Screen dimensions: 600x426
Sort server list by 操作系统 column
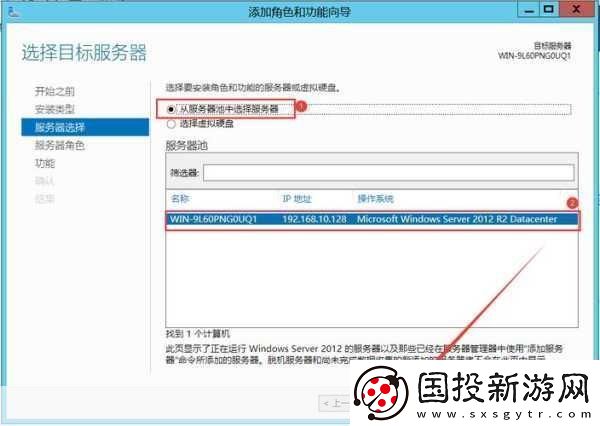point(375,199)
